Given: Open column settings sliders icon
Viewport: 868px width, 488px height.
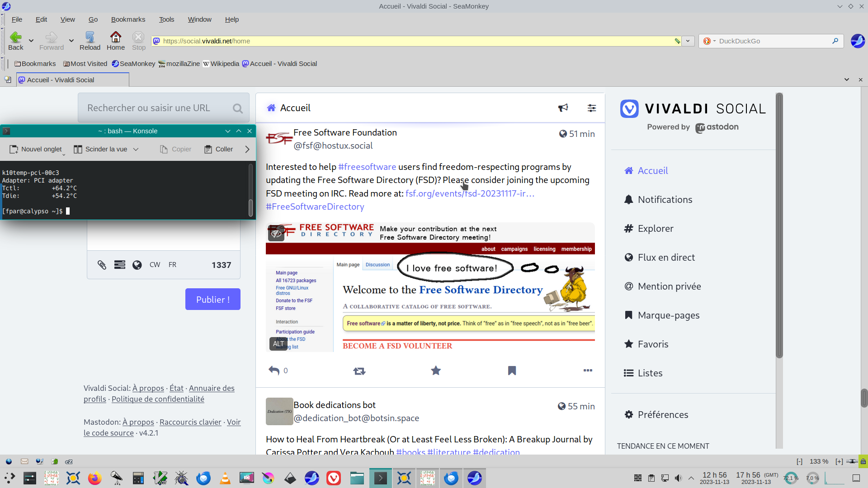Looking at the screenshot, I should coord(592,108).
